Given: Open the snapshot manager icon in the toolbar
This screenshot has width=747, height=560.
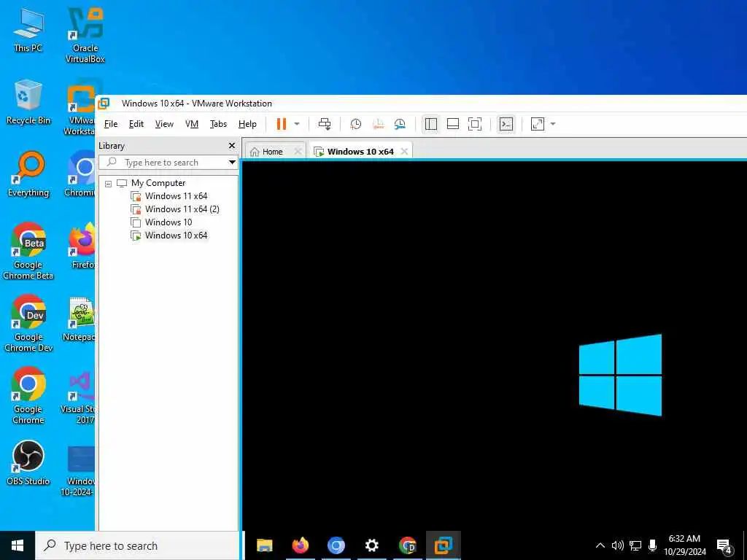Looking at the screenshot, I should pyautogui.click(x=400, y=124).
